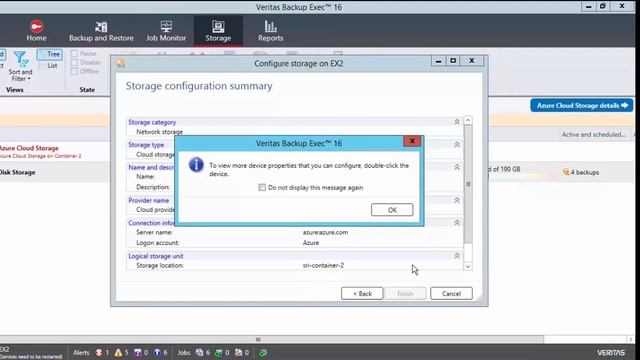Maximize the Configure storage window
Image resolution: width=640 pixels, height=360 pixels.
(453, 61)
